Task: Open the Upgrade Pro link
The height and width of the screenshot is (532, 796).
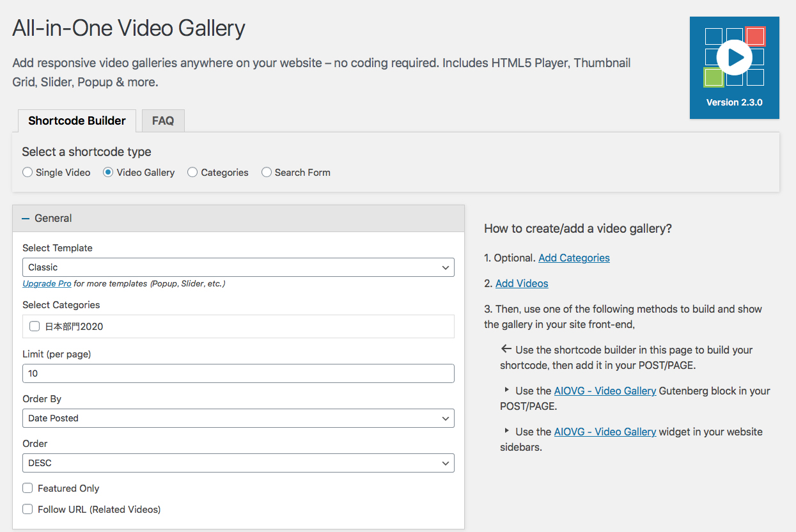Action: 47,283
